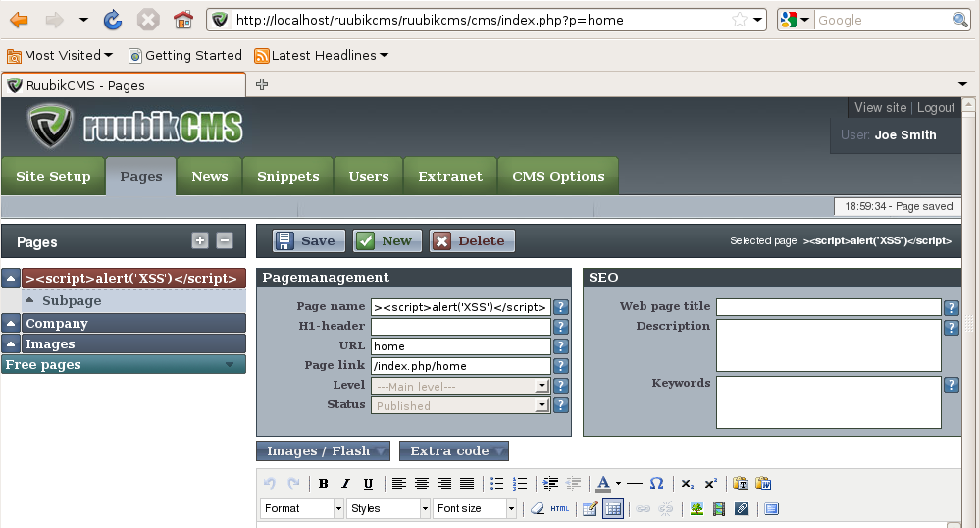This screenshot has width=980, height=528.
Task: Show help for the URL field
Action: click(560, 346)
